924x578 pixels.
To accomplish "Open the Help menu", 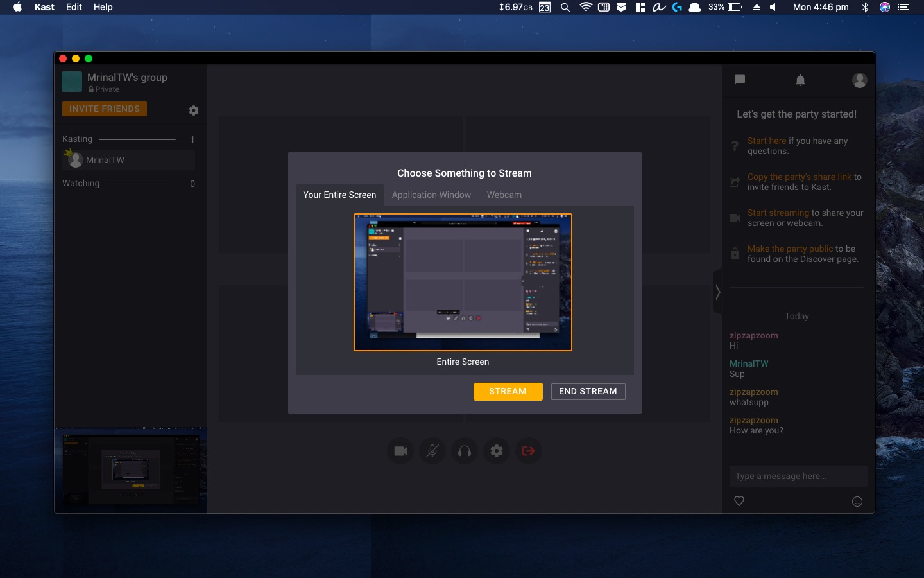I will [x=103, y=7].
